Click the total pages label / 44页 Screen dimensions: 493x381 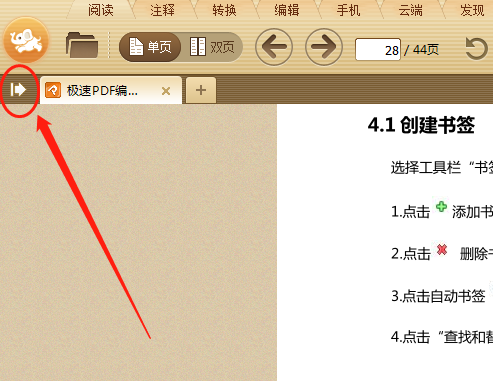click(421, 50)
